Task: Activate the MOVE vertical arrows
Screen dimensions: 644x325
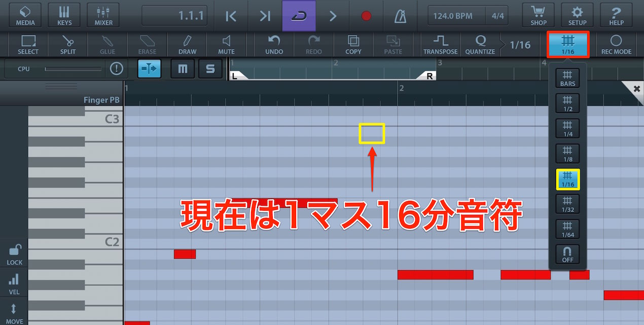Action: tap(14, 314)
